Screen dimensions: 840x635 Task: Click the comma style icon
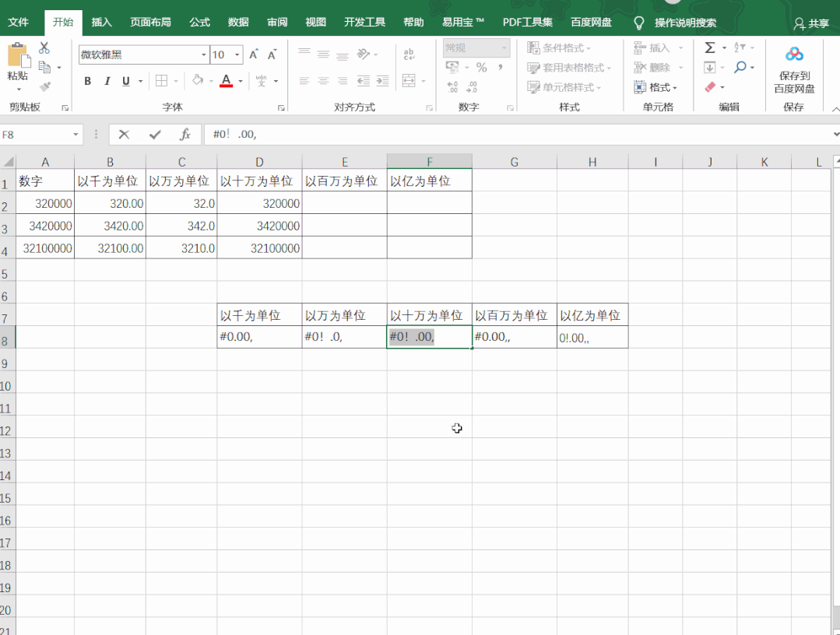tap(501, 67)
